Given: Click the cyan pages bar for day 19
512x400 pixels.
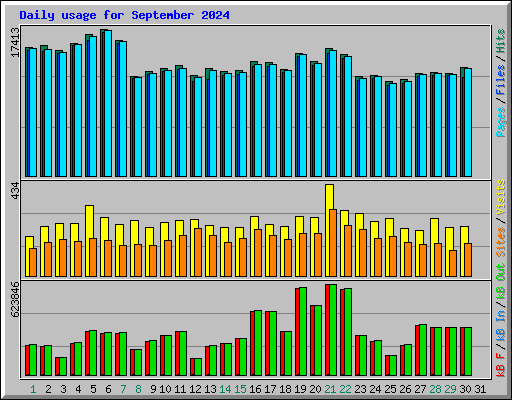Looking at the screenshot, I should pyautogui.click(x=303, y=115).
